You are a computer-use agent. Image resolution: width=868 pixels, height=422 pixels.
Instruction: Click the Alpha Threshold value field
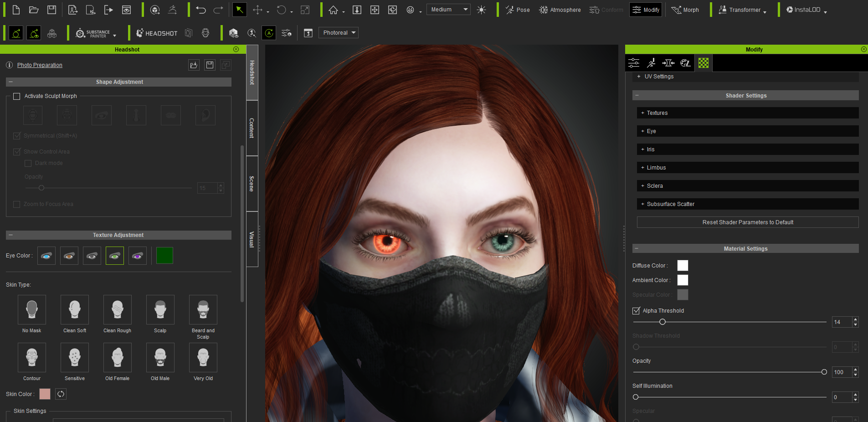click(842, 322)
